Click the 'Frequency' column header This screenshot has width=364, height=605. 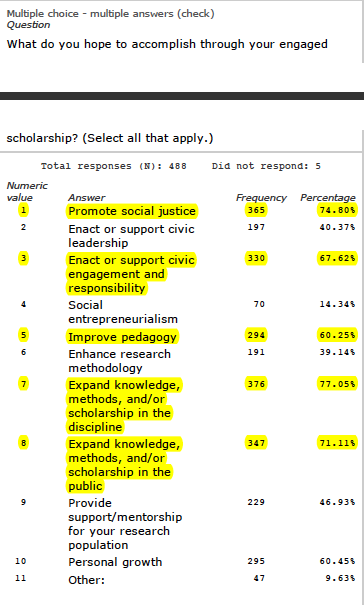(x=261, y=198)
